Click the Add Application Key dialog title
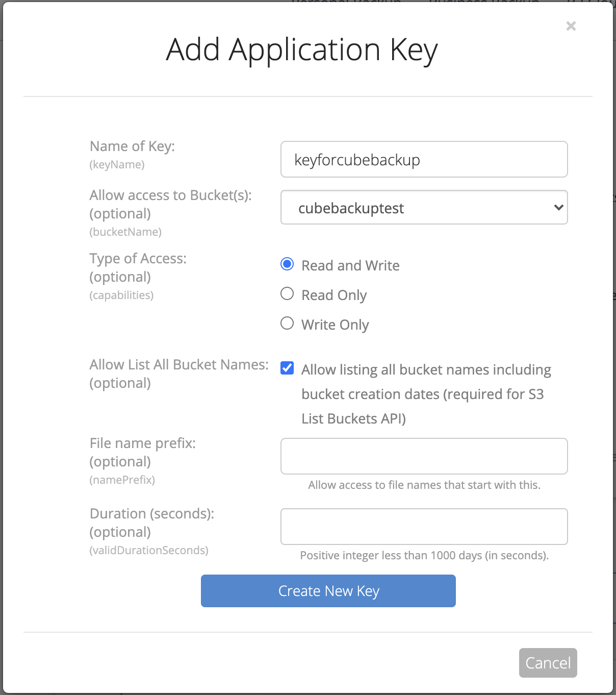 (x=302, y=49)
